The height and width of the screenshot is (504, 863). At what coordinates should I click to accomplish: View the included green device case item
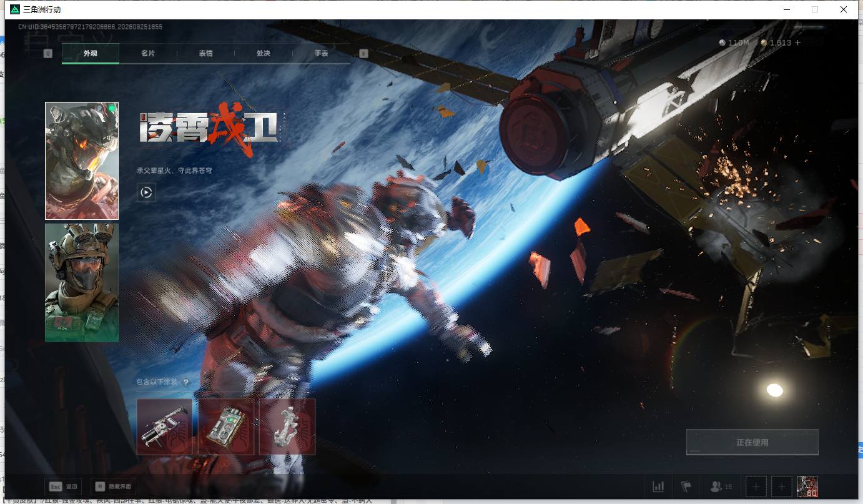(x=226, y=427)
